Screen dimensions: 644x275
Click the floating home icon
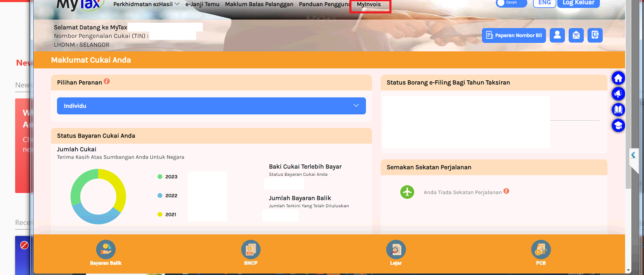(618, 78)
